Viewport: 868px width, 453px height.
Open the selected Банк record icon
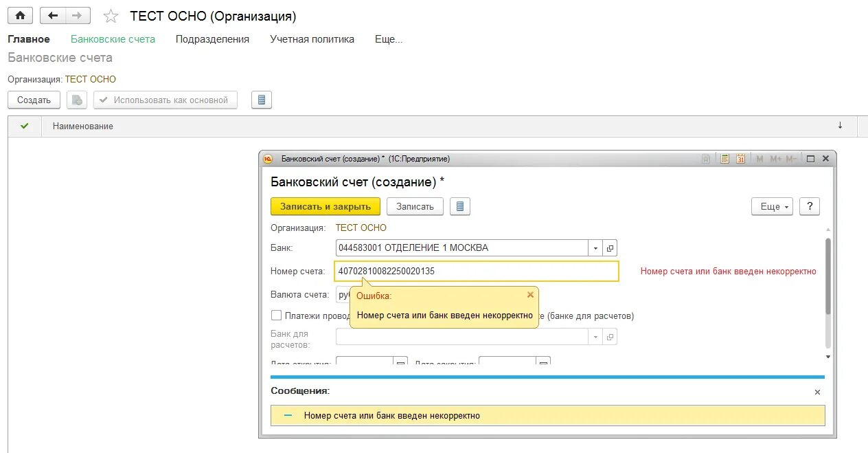click(x=610, y=247)
